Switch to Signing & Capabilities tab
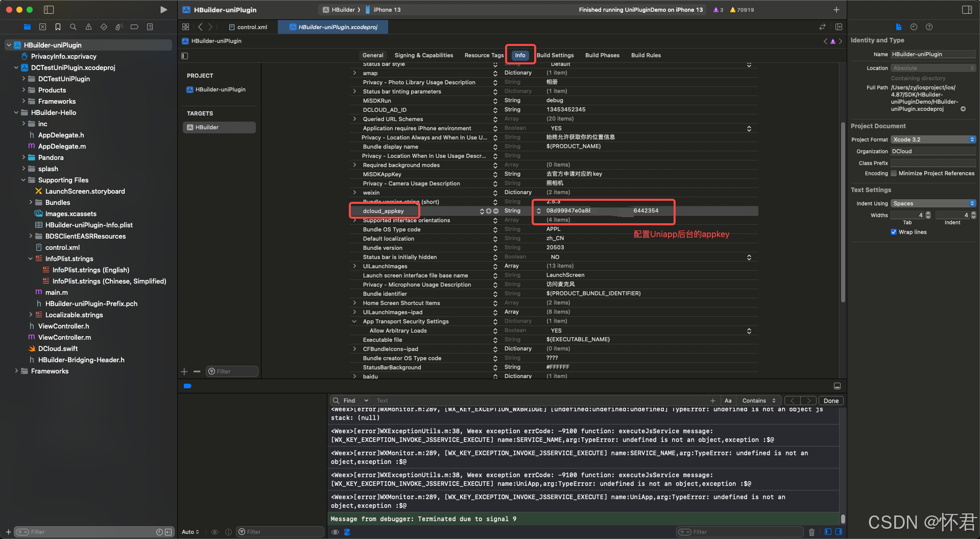980x539 pixels. coord(424,55)
